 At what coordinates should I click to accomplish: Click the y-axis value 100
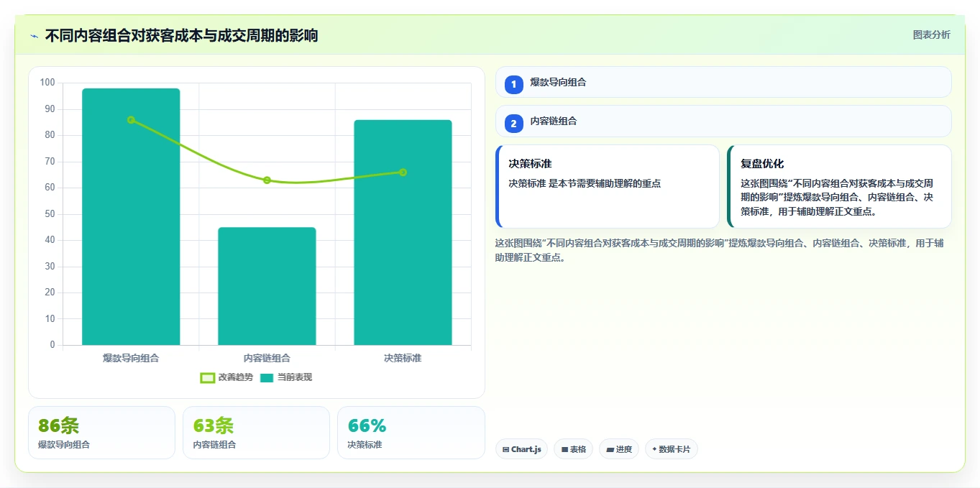coord(47,83)
